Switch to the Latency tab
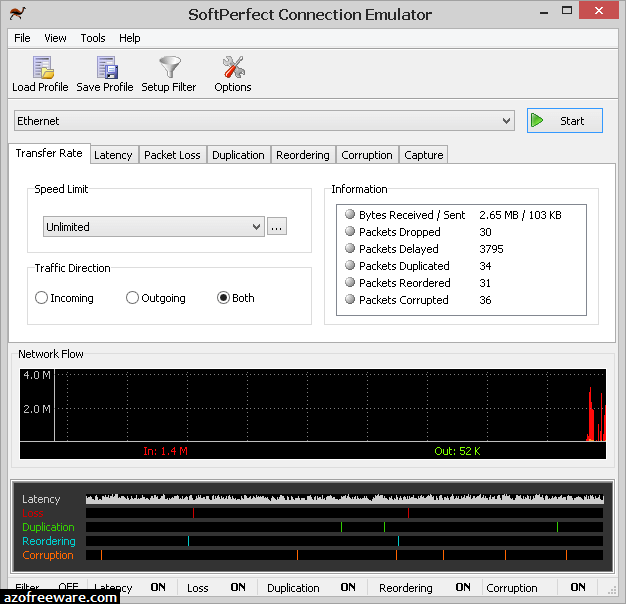Image resolution: width=626 pixels, height=604 pixels. [113, 155]
